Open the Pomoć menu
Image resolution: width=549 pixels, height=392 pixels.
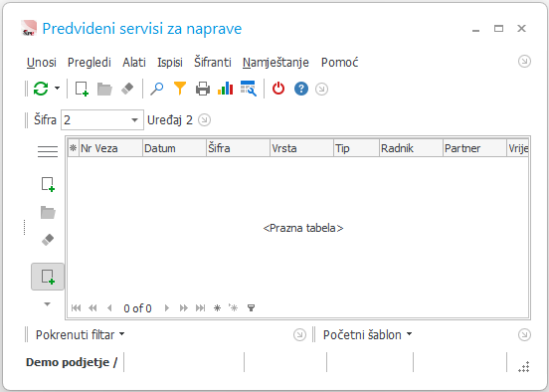[x=339, y=63]
